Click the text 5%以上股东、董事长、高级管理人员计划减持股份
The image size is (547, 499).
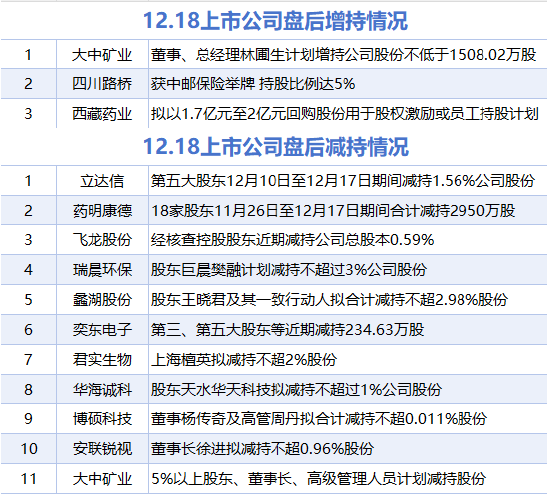pyautogui.click(x=319, y=479)
